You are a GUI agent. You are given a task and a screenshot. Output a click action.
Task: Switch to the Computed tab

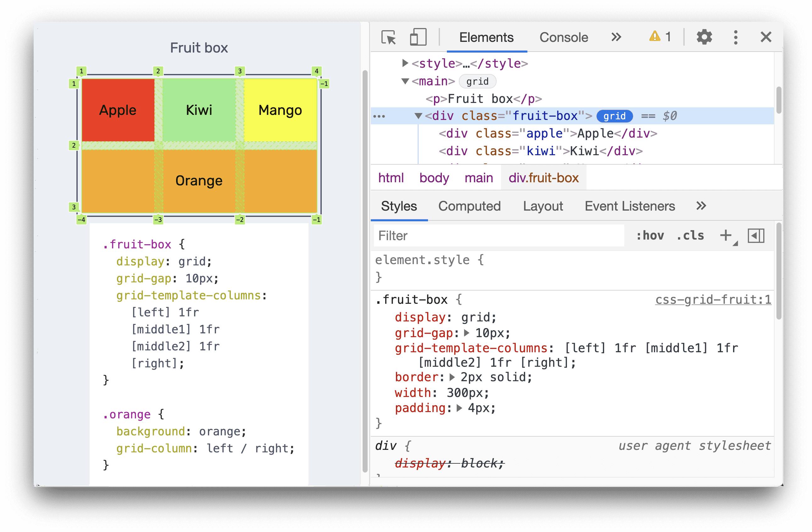tap(470, 207)
